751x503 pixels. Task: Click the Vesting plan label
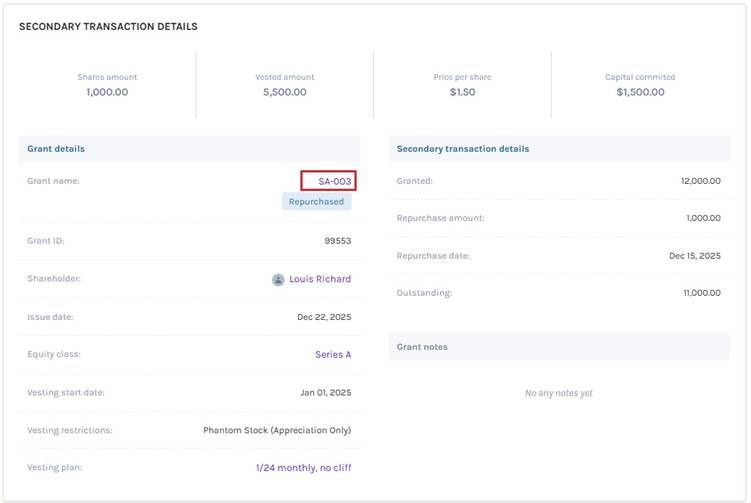(55, 468)
